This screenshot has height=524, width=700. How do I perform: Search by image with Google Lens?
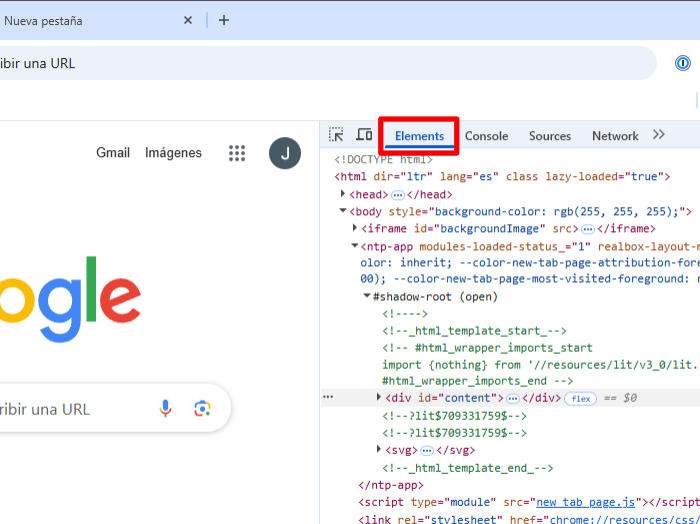tap(203, 408)
